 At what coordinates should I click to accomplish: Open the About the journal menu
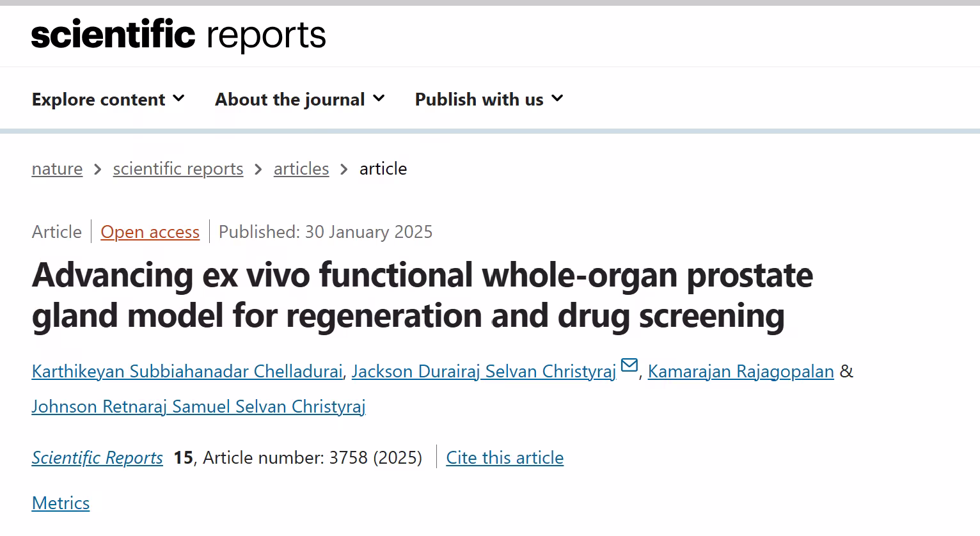pyautogui.click(x=300, y=99)
